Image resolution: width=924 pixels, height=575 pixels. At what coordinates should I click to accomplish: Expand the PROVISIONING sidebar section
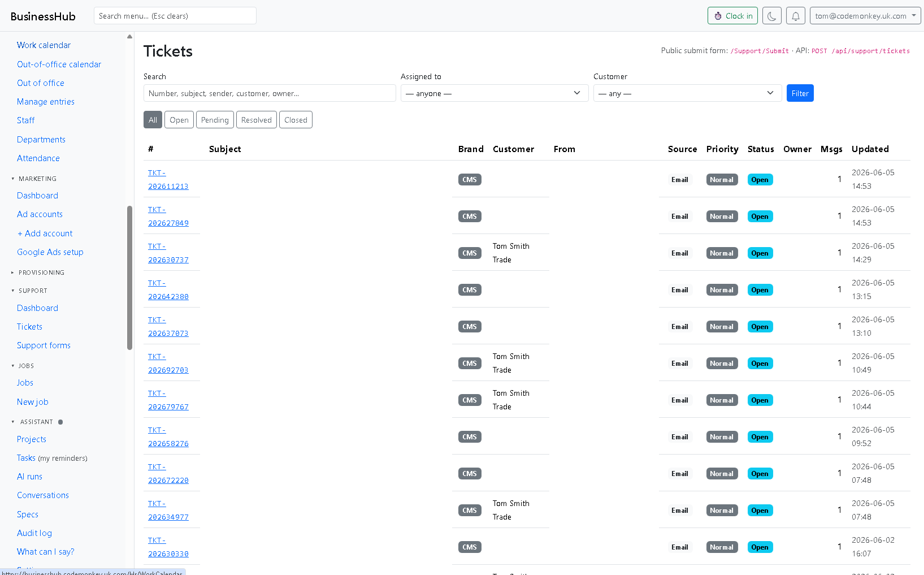coord(38,273)
